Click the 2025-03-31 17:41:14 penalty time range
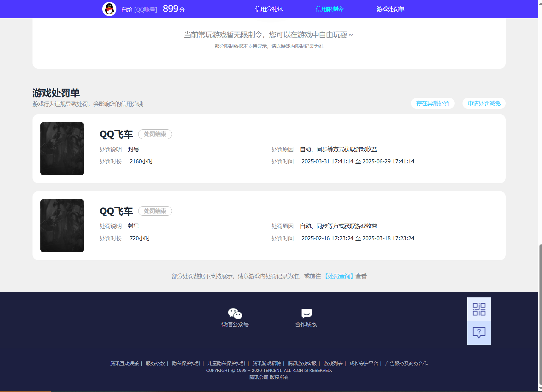 [x=358, y=161]
